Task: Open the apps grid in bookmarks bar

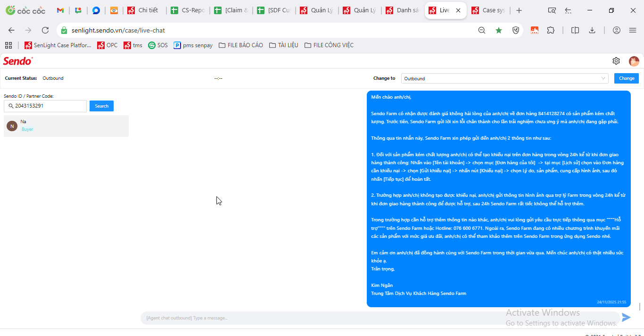Action: click(x=8, y=45)
